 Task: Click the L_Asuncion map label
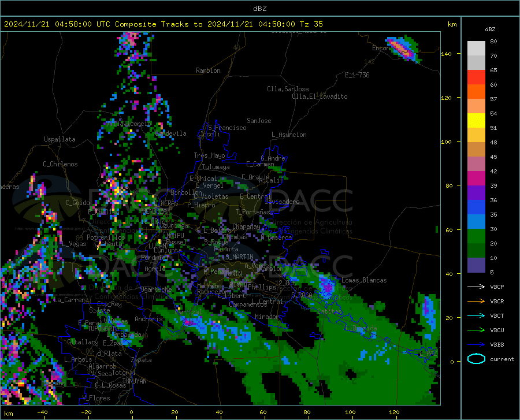289,135
